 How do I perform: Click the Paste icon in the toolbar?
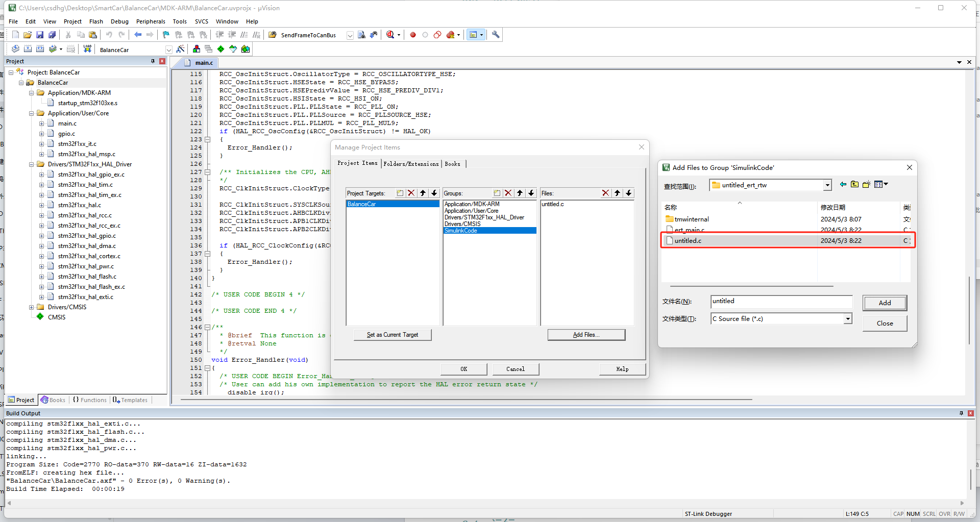pyautogui.click(x=93, y=35)
